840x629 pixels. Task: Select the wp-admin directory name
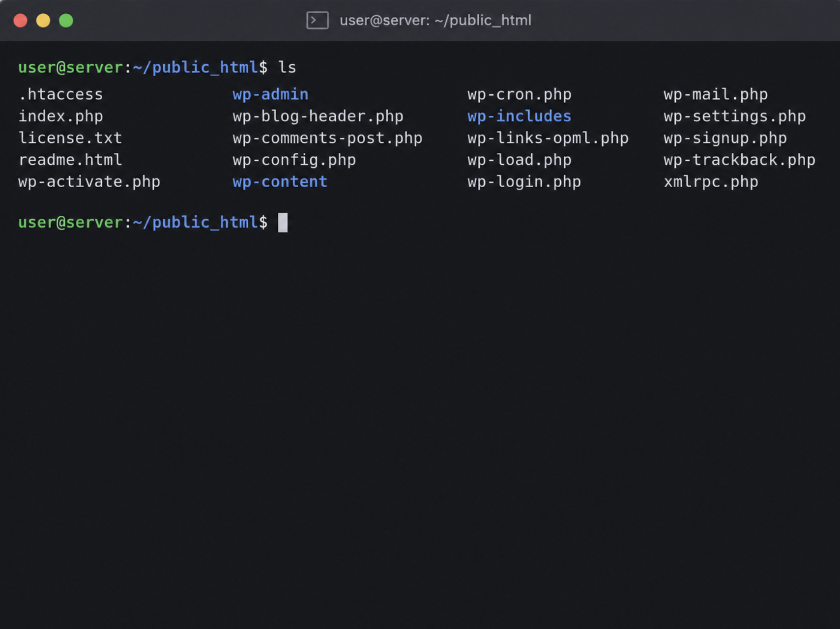pyautogui.click(x=270, y=94)
